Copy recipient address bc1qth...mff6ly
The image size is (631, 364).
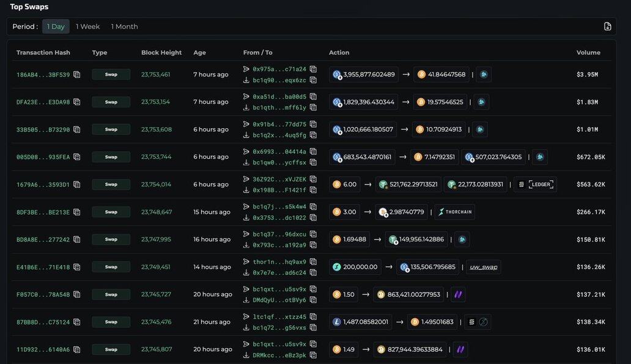coord(313,107)
